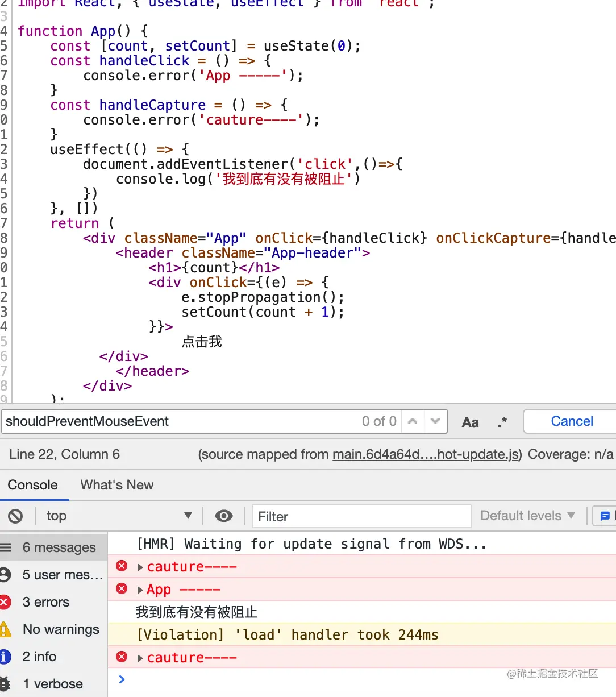The image size is (616, 697).
Task: Click the error icon beside last cauture----
Action: 122,657
